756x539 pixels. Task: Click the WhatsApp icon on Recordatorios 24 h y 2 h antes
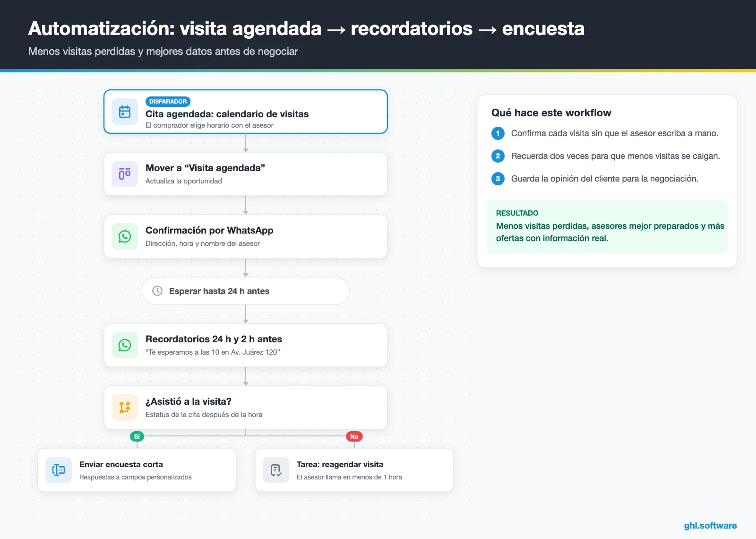pos(125,345)
